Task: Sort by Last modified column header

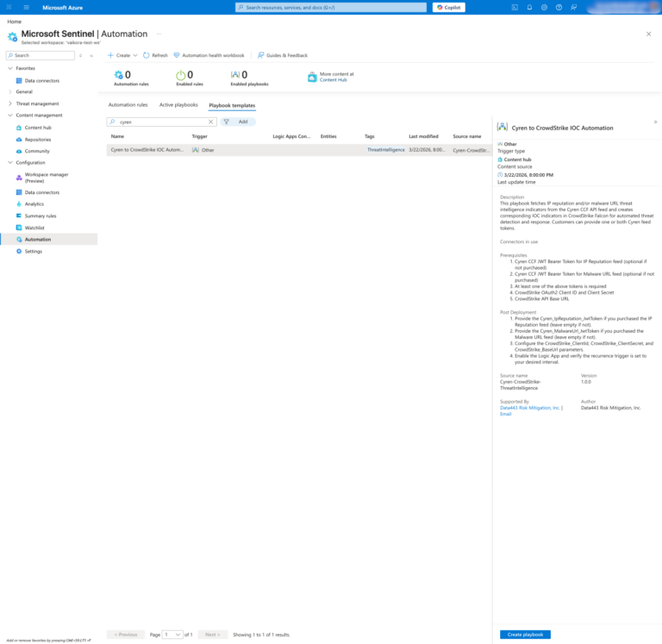Action: click(x=423, y=136)
